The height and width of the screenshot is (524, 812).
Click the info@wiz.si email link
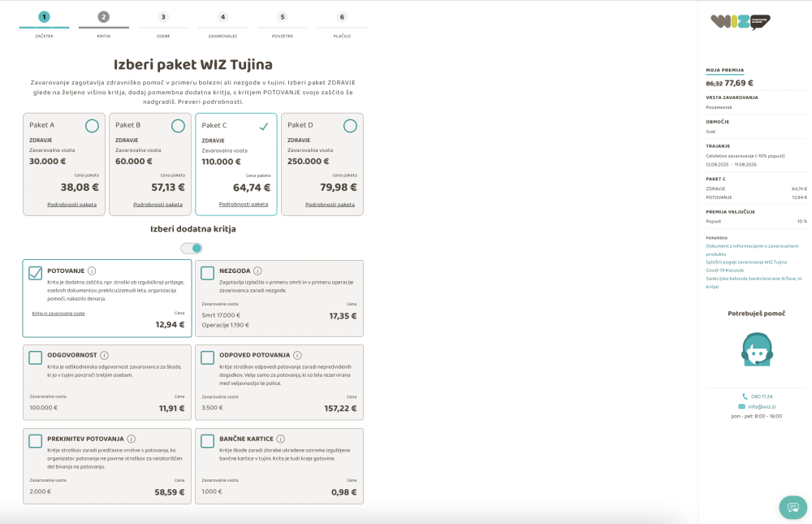point(762,407)
